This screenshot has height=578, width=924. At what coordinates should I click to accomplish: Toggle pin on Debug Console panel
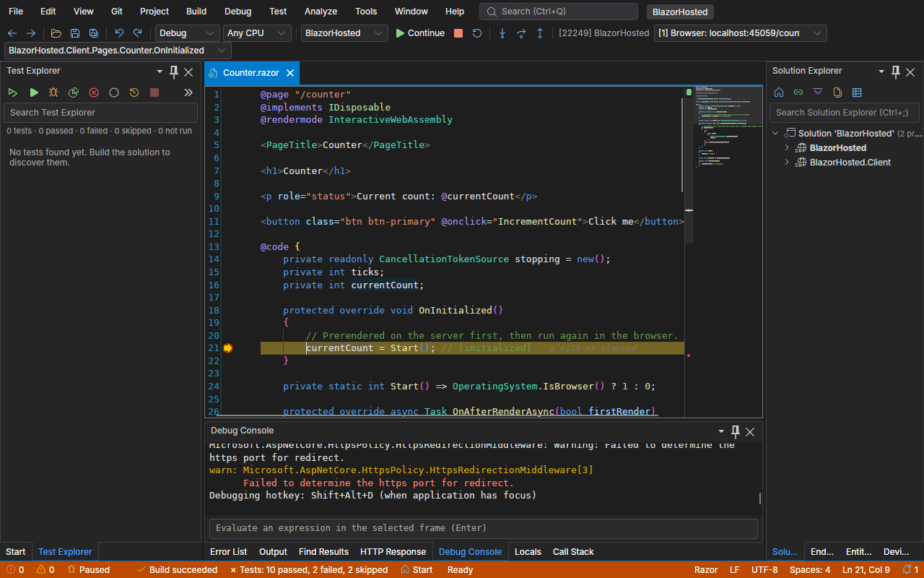pyautogui.click(x=736, y=431)
